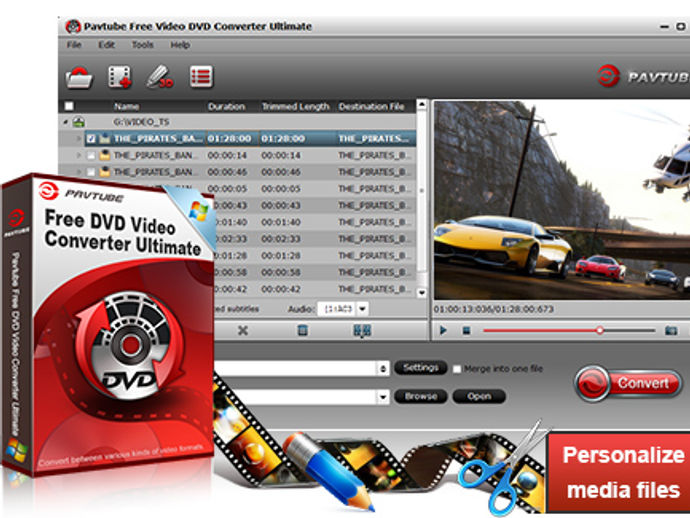Click the Open button
Viewport: 690px width, 518px height.
tap(479, 396)
